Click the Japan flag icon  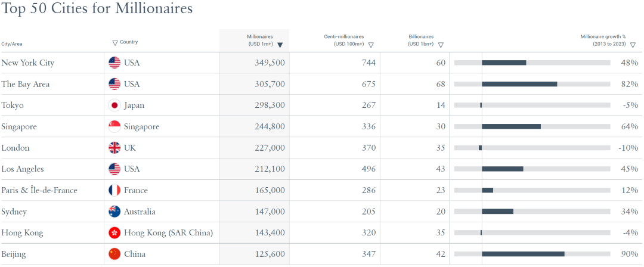[x=114, y=105]
